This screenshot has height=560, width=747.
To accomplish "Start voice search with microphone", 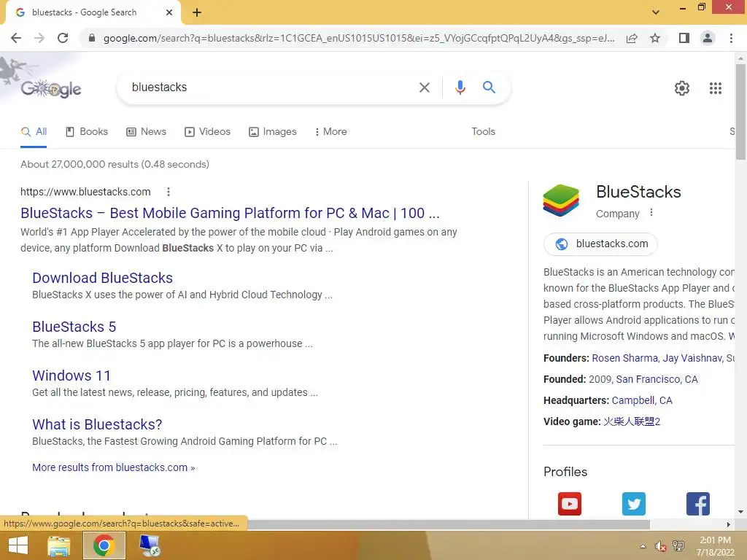I will [x=460, y=87].
